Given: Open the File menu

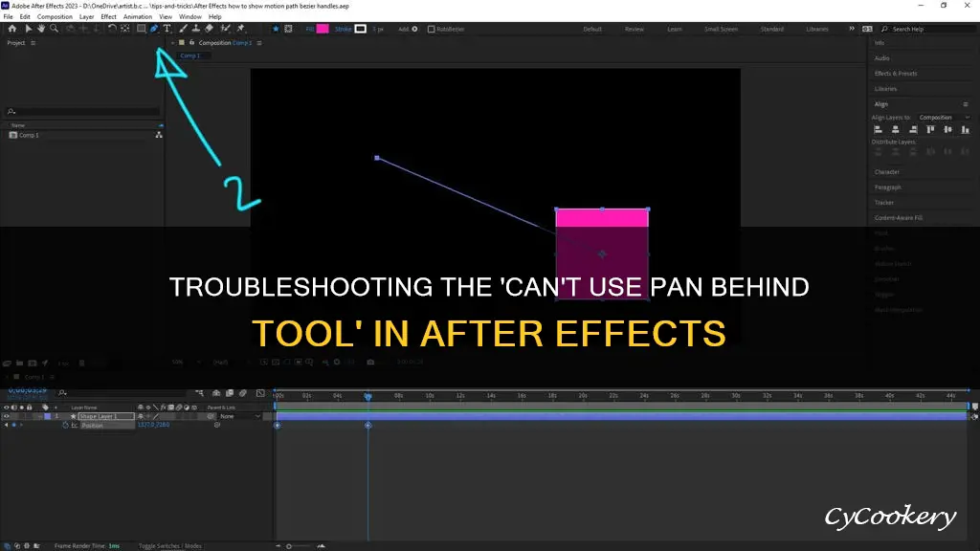Looking at the screenshot, I should [x=8, y=17].
